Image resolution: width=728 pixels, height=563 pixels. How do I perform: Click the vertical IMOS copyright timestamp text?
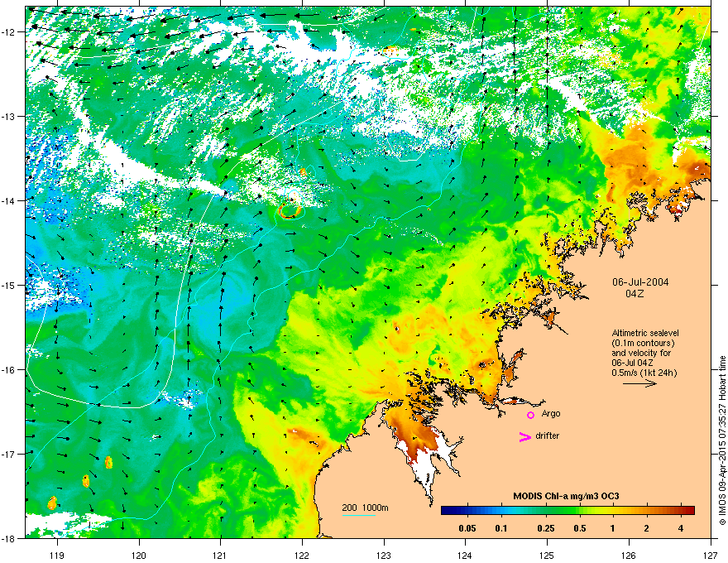coord(722,440)
